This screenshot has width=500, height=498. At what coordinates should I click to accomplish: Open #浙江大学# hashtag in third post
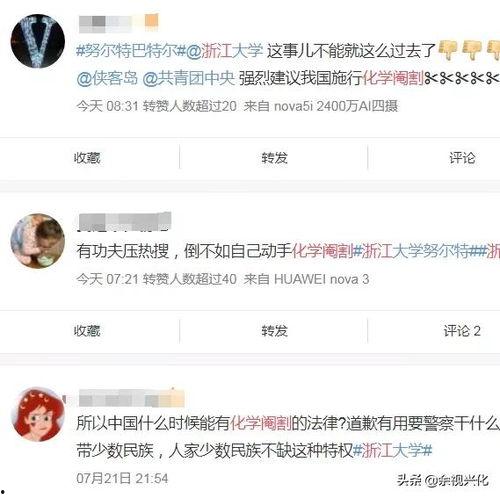coord(392,451)
